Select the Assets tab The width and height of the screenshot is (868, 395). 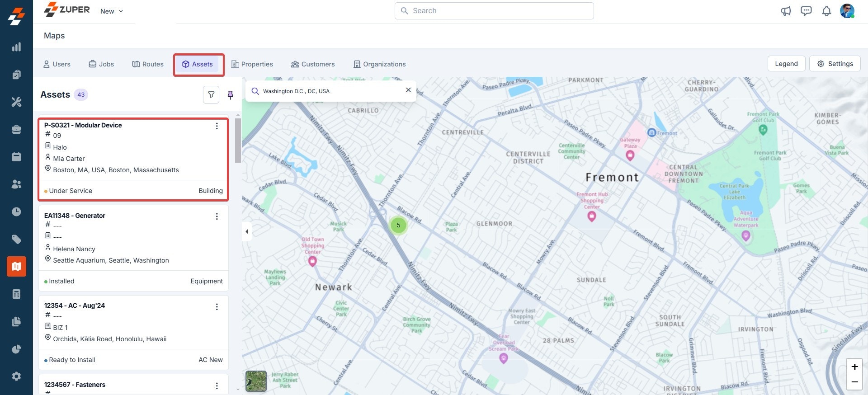tap(198, 64)
